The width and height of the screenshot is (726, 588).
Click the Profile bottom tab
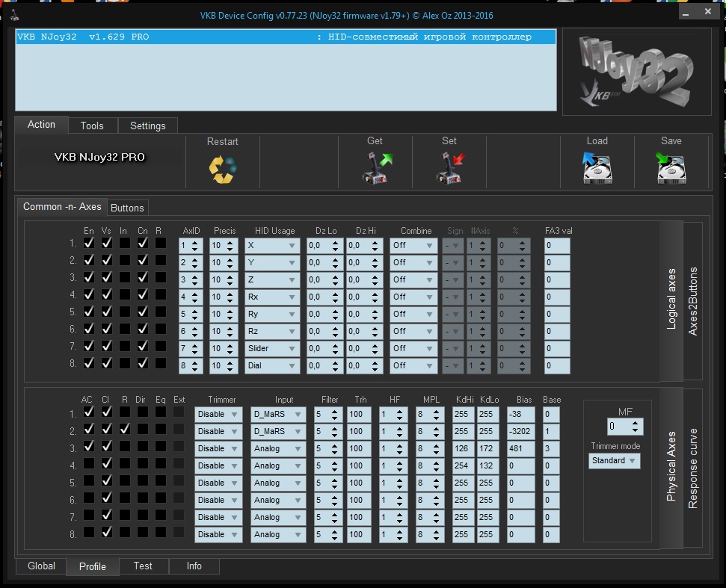point(93,567)
